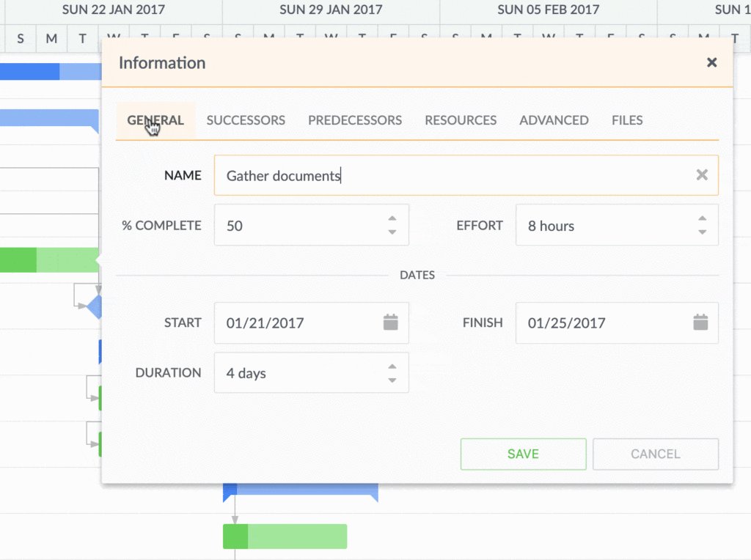Clear the Name field with X icon
This screenshot has height=560, width=751.
point(702,175)
